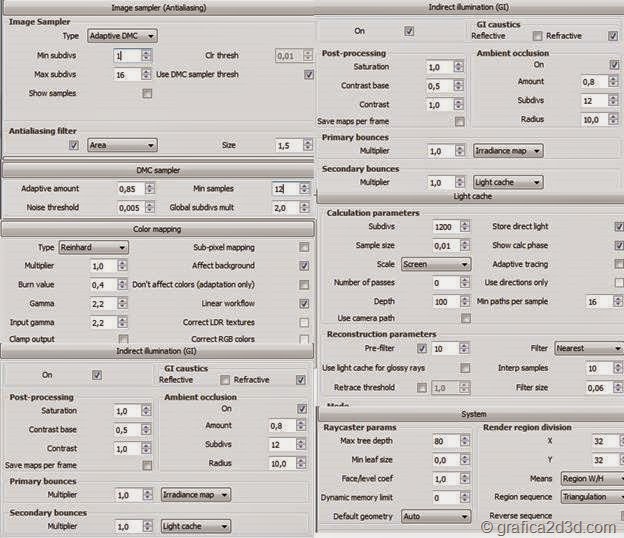Enable the Show samples checkbox
This screenshot has width=624, height=538.
pos(147,93)
